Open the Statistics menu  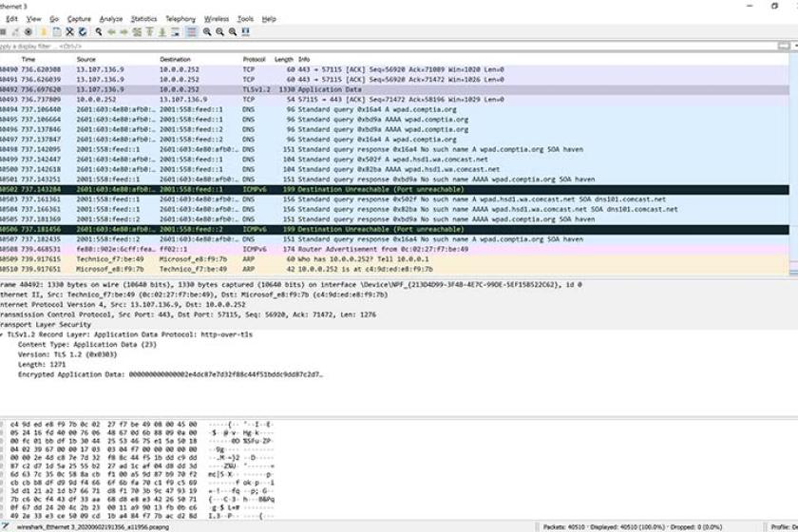click(x=144, y=19)
